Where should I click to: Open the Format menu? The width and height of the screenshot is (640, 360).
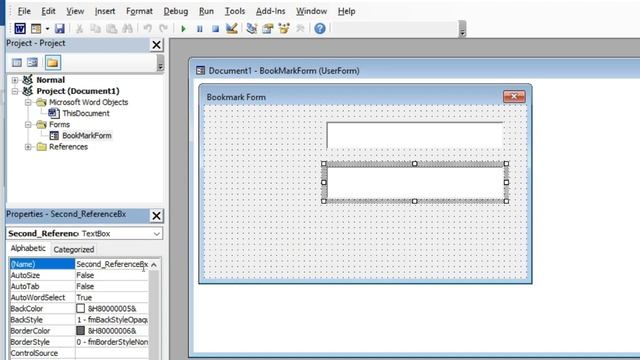(x=139, y=11)
